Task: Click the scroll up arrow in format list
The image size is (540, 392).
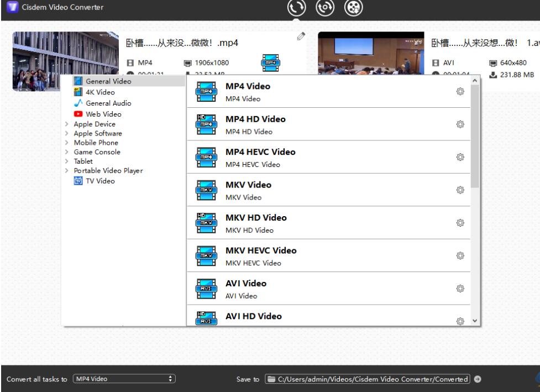Action: 475,81
